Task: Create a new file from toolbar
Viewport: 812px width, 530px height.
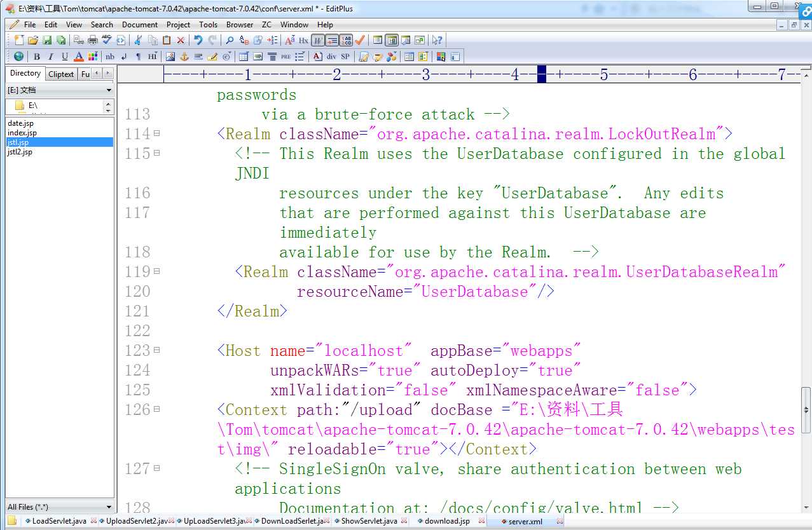Action: click(x=18, y=40)
